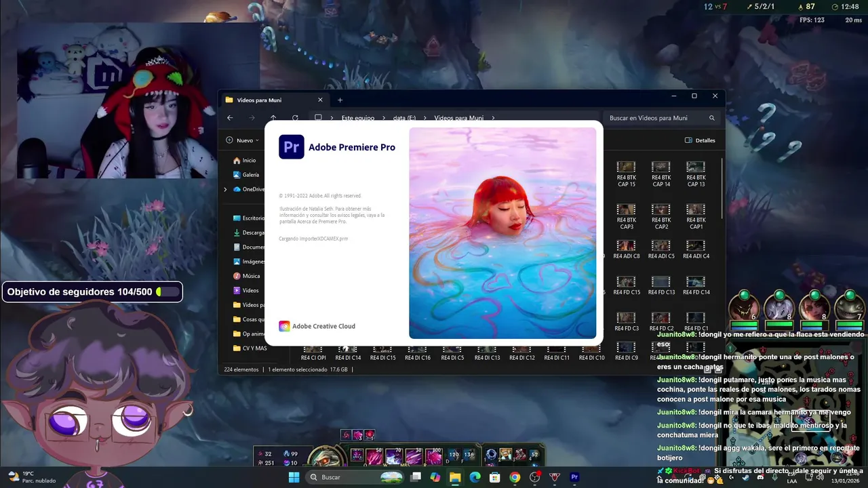The width and height of the screenshot is (868, 488).
Task: Click data (E:) breadcrumb segment
Action: (405, 118)
